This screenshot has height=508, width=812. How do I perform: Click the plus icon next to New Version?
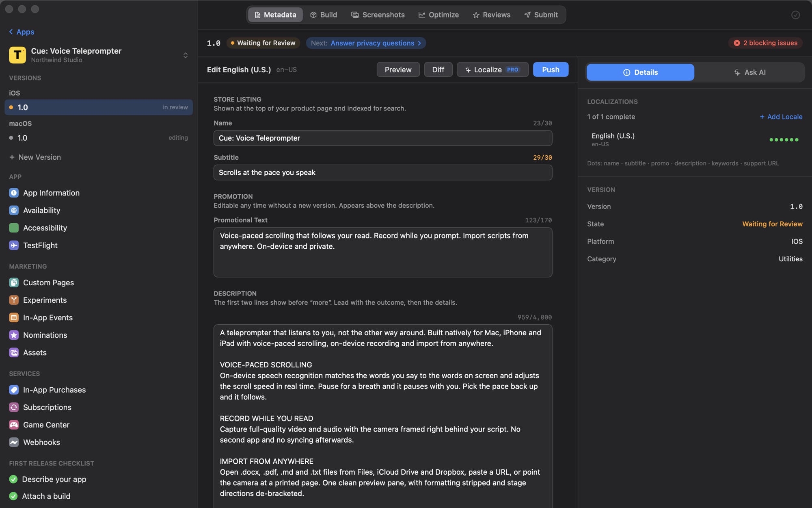(x=12, y=157)
